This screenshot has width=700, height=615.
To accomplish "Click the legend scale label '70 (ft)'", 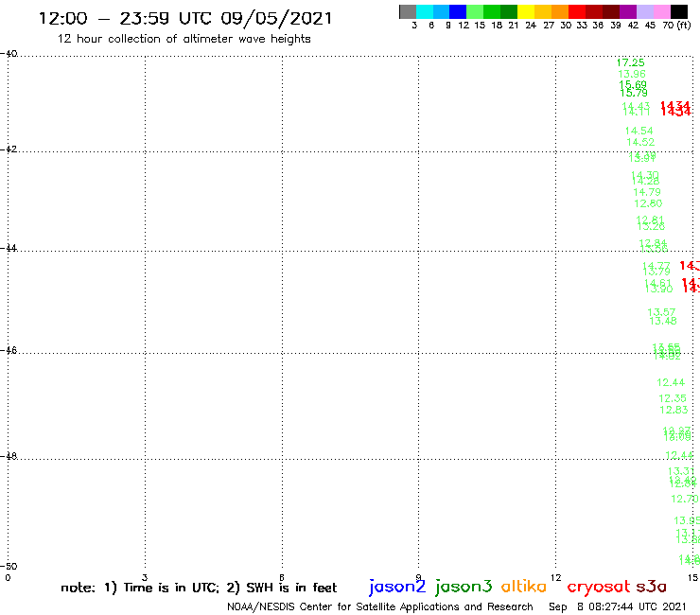I will tap(676, 25).
